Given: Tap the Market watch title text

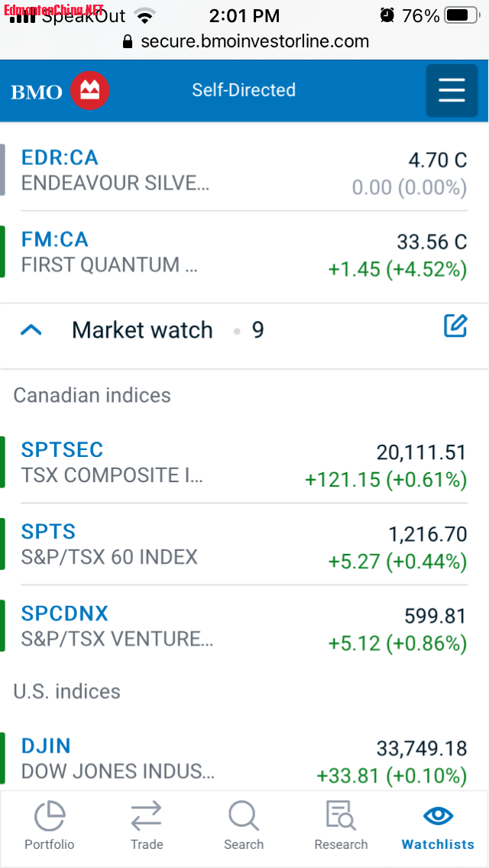Looking at the screenshot, I should tap(142, 330).
